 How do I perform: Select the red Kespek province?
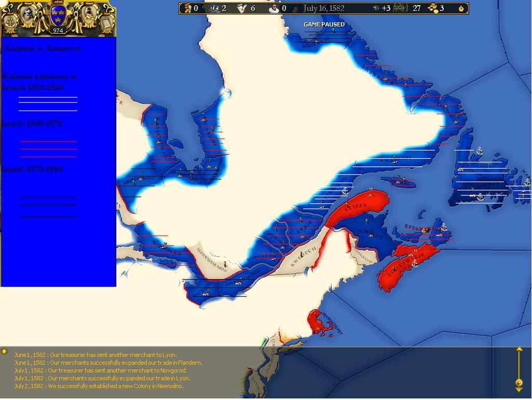coord(358,206)
